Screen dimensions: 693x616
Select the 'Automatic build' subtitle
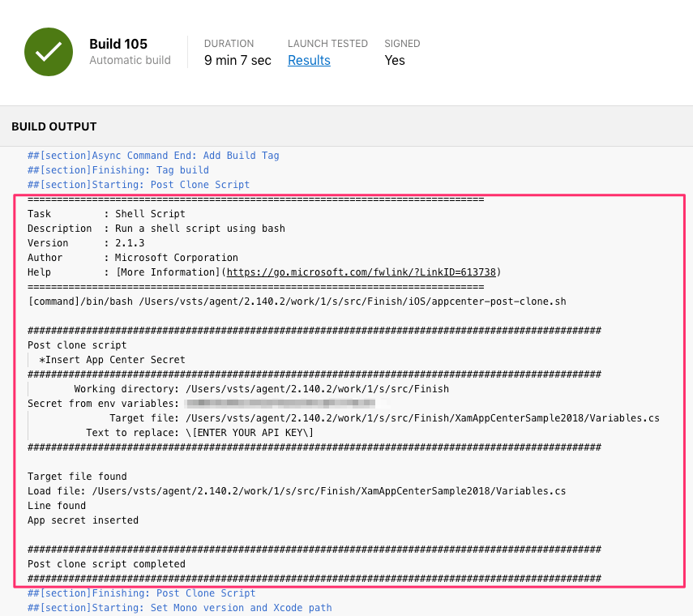(x=130, y=60)
